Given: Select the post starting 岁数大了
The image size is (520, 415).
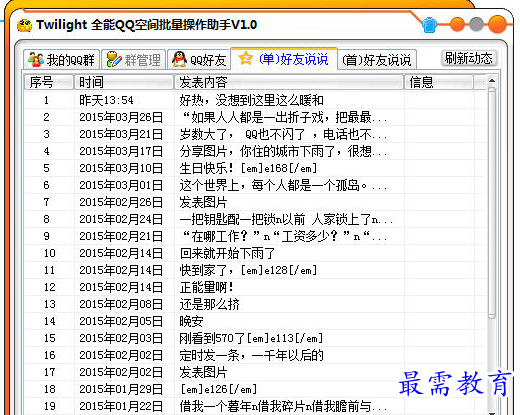Looking at the screenshot, I should coord(283,134).
